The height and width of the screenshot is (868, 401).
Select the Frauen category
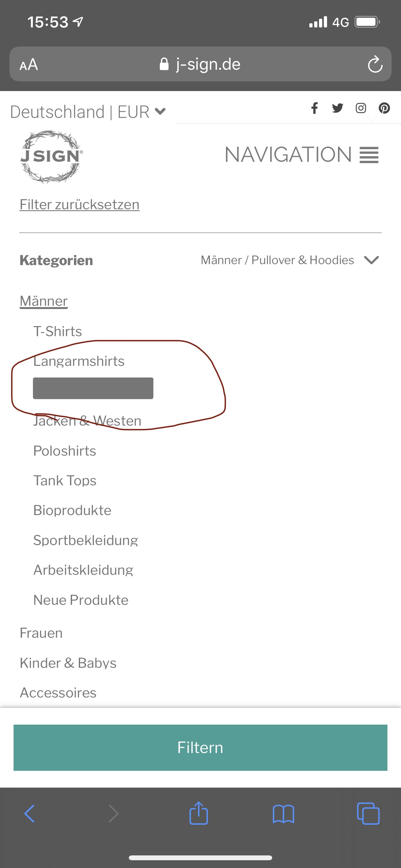[x=41, y=633]
